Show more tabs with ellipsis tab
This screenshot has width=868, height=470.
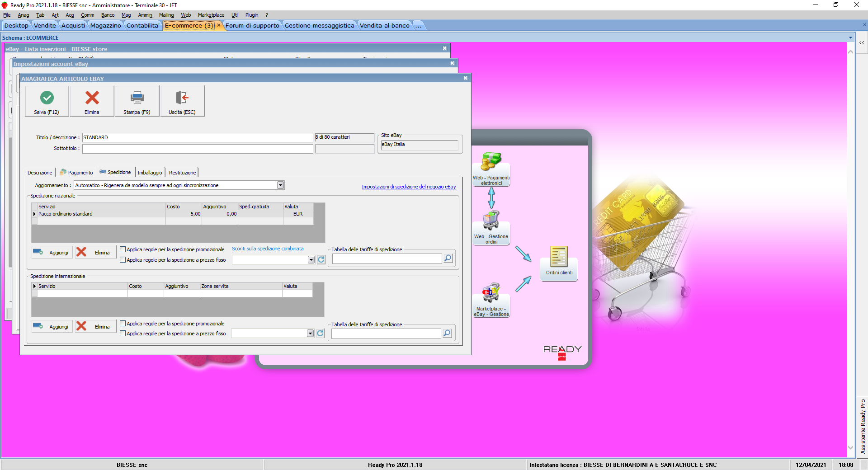coord(418,25)
